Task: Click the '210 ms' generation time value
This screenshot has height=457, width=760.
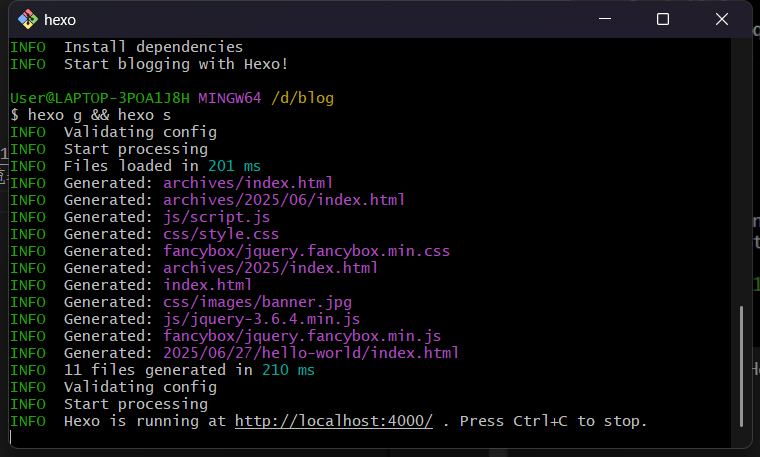Action: [x=288, y=370]
